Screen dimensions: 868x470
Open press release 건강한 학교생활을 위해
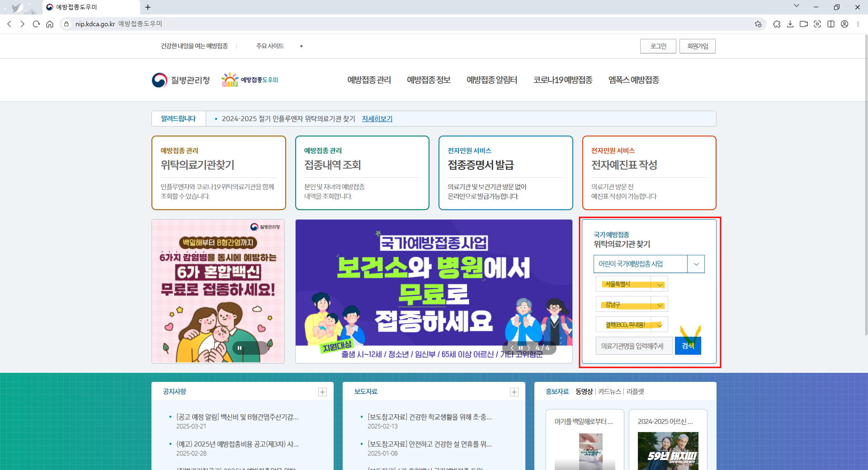(x=429, y=417)
